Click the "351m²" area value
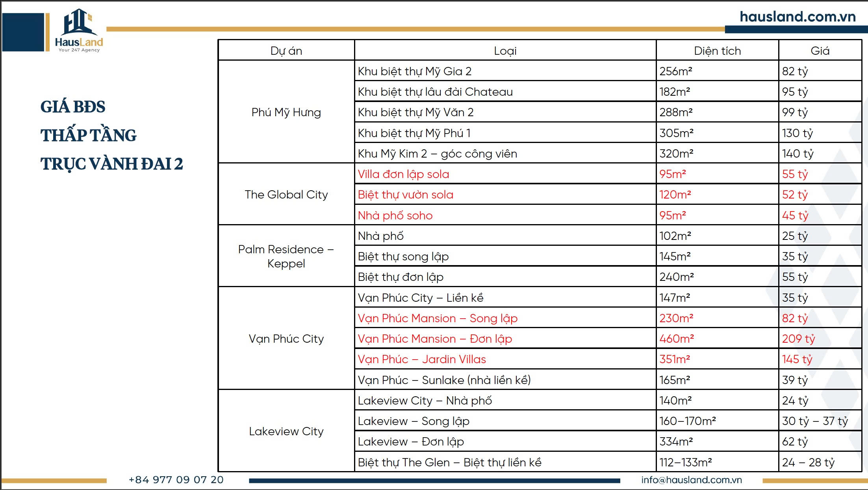Viewport: 868px width, 490px height. 675,359
